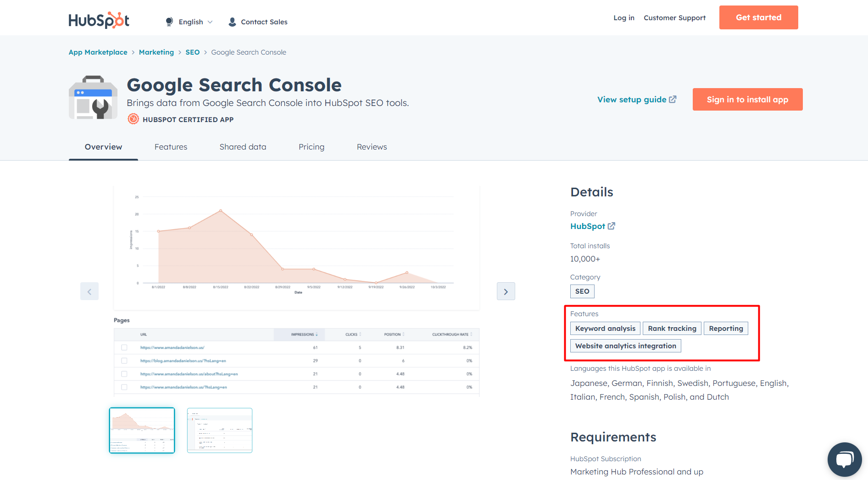Go to App Marketplace breadcrumb
Image resolution: width=868 pixels, height=480 pixels.
pyautogui.click(x=98, y=52)
